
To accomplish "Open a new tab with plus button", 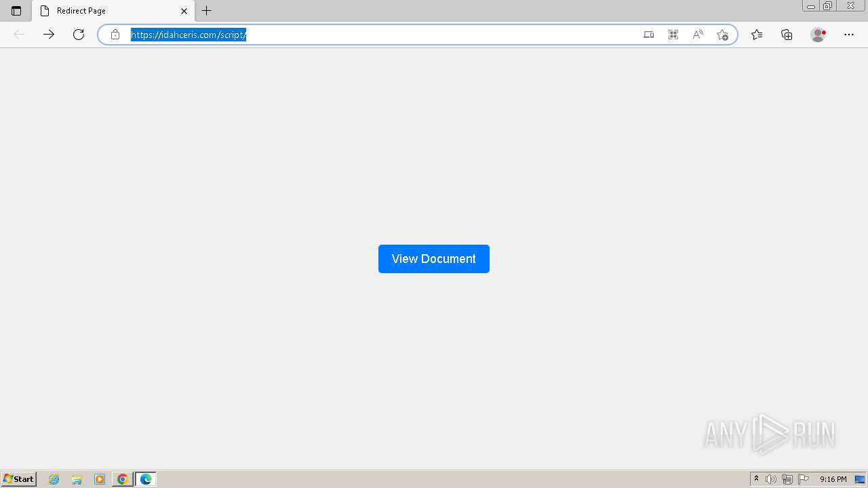I will click(207, 11).
